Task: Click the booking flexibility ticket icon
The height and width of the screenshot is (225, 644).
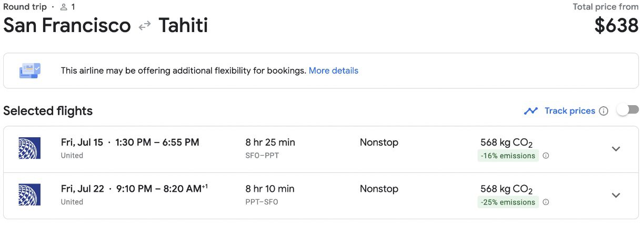Action: pyautogui.click(x=29, y=70)
